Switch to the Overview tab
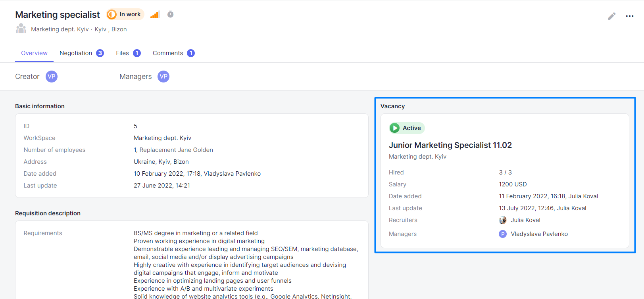Viewport: 644px width, 299px height. tap(34, 53)
